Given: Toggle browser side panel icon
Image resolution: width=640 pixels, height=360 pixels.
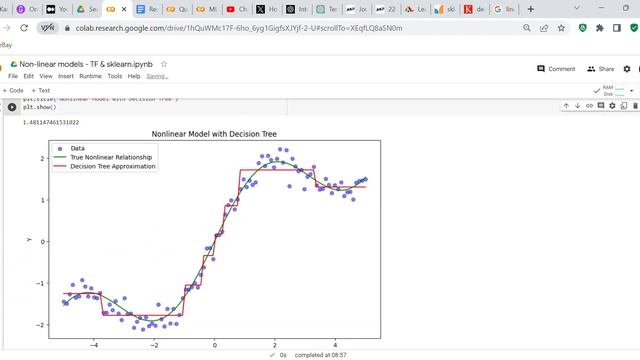Looking at the screenshot, I should pyautogui.click(x=617, y=28).
